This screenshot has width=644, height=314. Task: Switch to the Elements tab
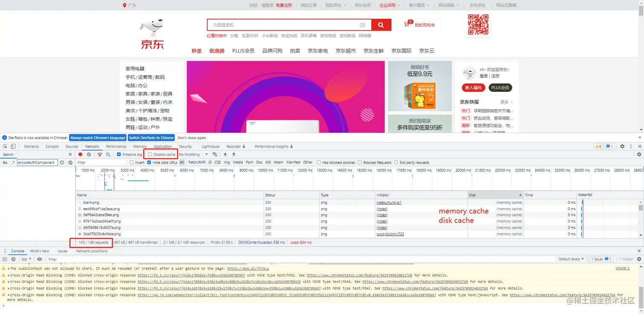[x=32, y=146]
